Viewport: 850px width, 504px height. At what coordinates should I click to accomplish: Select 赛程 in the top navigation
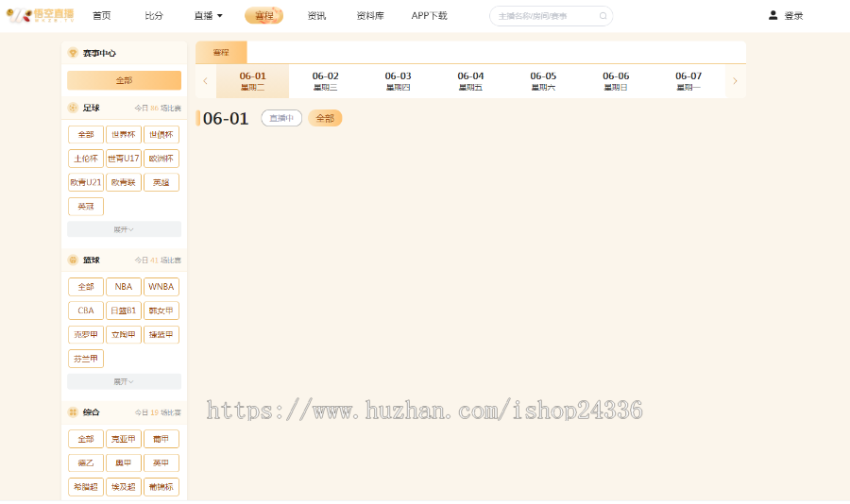pos(264,16)
